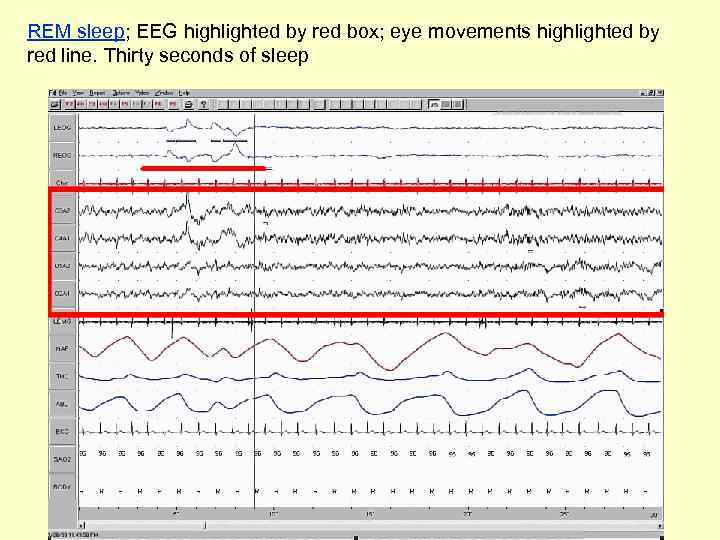Open the Report menu

(x=97, y=93)
